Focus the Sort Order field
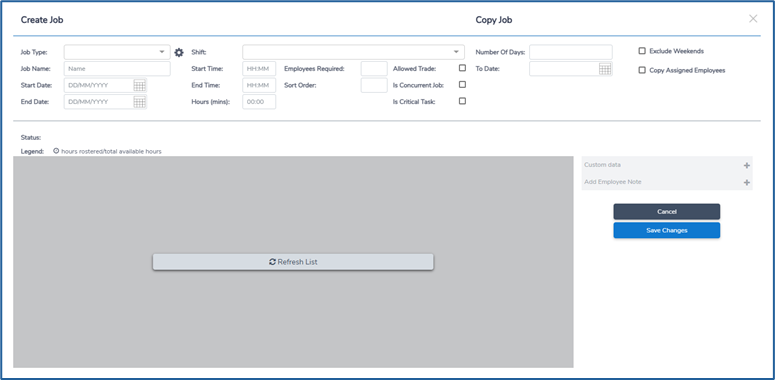Screen dimensions: 775x380 pos(374,85)
